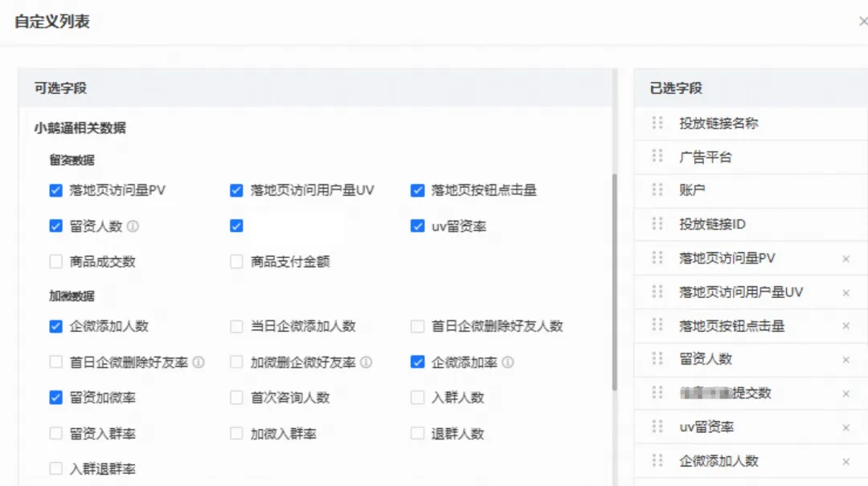Enable the 商品成交数 checkbox

point(55,261)
